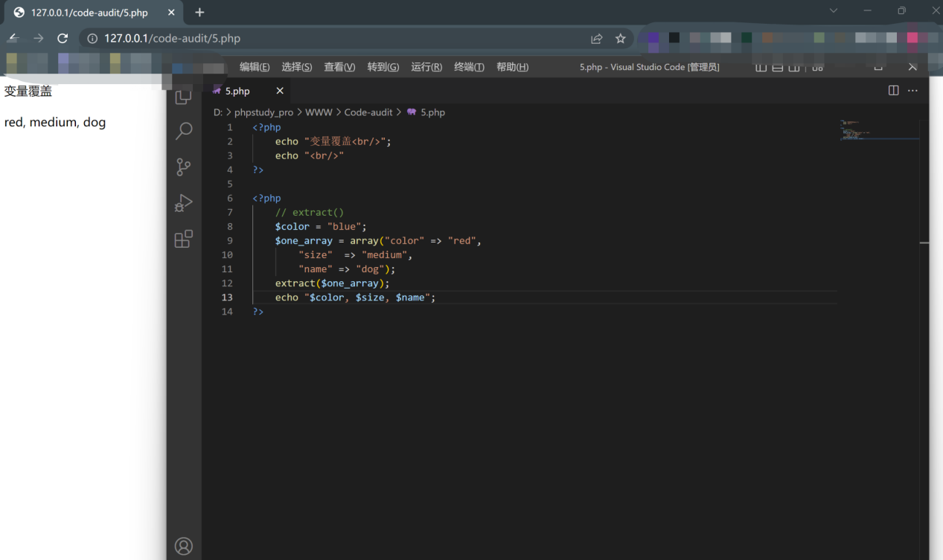Click "red, medium, dog" page output
Viewport: 943px width, 560px height.
point(55,122)
